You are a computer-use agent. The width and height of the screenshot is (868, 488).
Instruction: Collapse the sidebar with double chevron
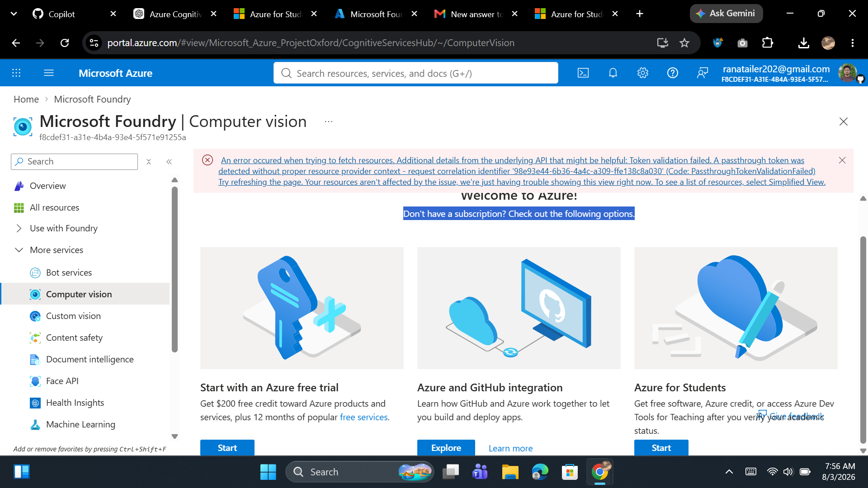pyautogui.click(x=169, y=162)
